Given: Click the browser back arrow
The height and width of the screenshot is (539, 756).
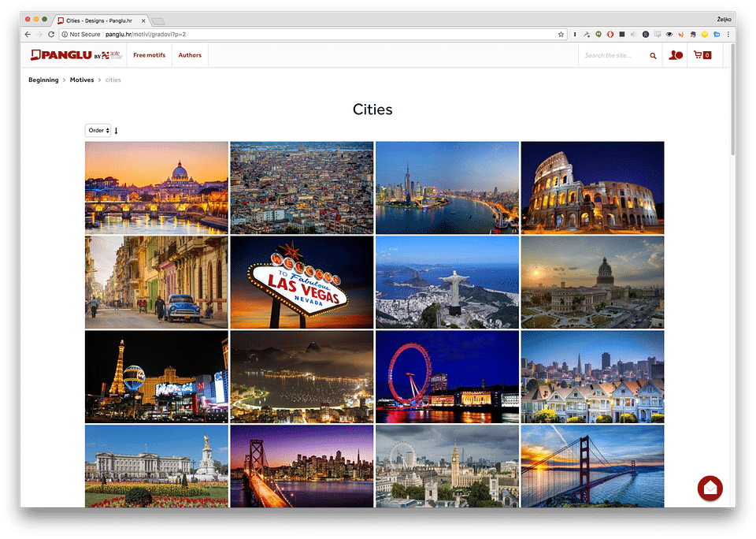Looking at the screenshot, I should click(28, 34).
